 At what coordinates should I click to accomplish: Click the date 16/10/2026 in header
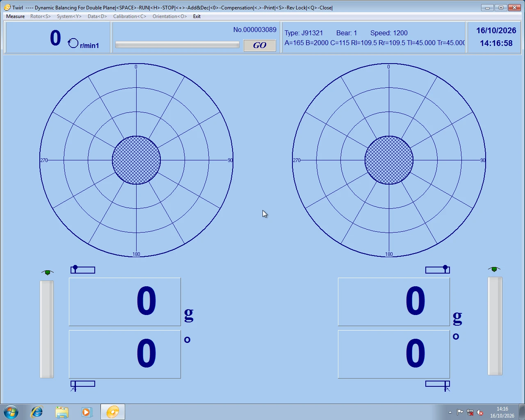coord(496,30)
